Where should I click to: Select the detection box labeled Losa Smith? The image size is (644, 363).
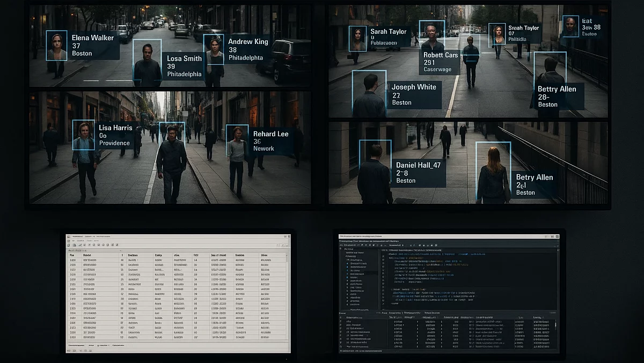coord(147,63)
